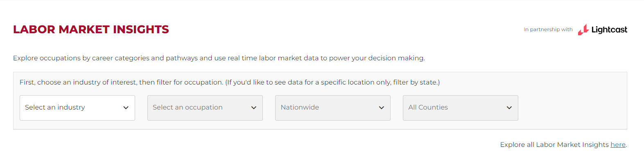Viewport: 644px width, 167px height.
Task: Click the Lightcast logo icon
Action: tap(583, 30)
